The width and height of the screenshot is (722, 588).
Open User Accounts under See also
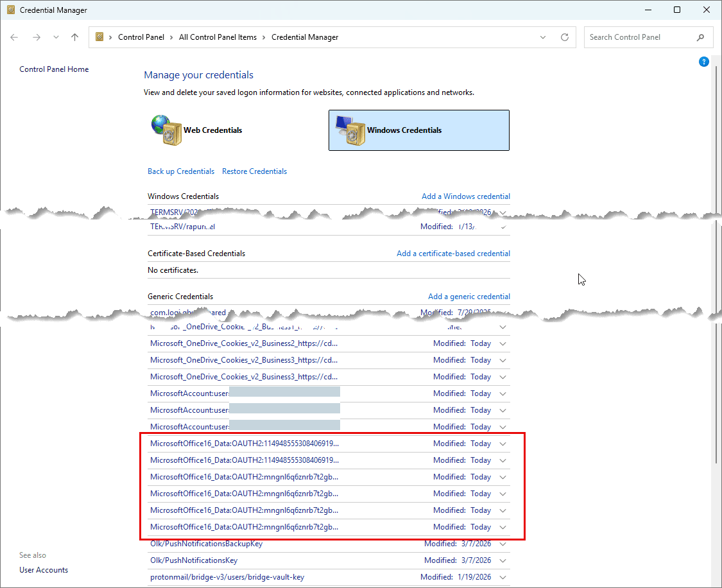[x=44, y=570]
